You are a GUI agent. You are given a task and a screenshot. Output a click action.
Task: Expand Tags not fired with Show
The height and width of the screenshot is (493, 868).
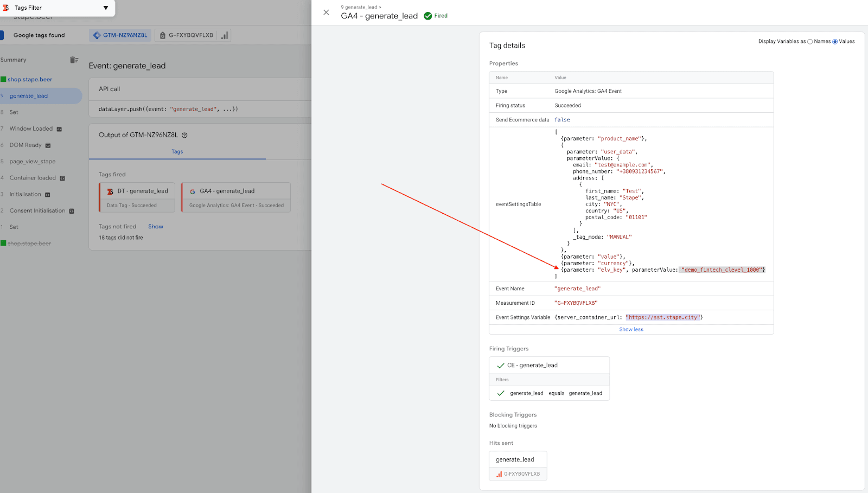tap(156, 226)
